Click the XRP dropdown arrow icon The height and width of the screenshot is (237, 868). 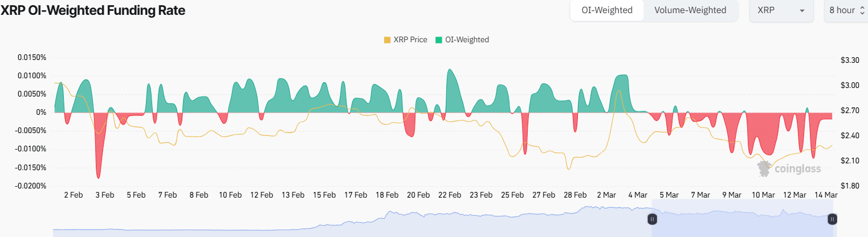tap(802, 11)
